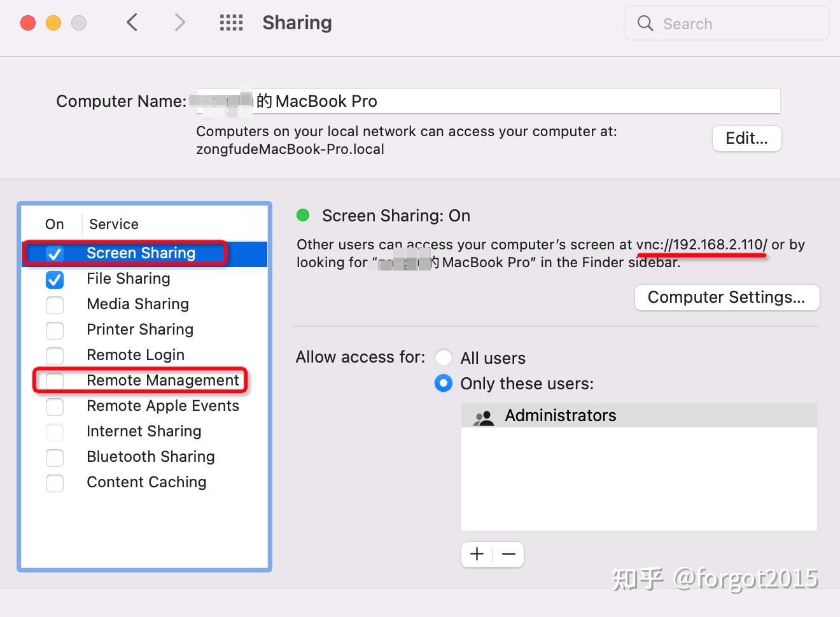Click the Allow access for: label
Viewport: 840px width, 617px height.
click(x=360, y=357)
